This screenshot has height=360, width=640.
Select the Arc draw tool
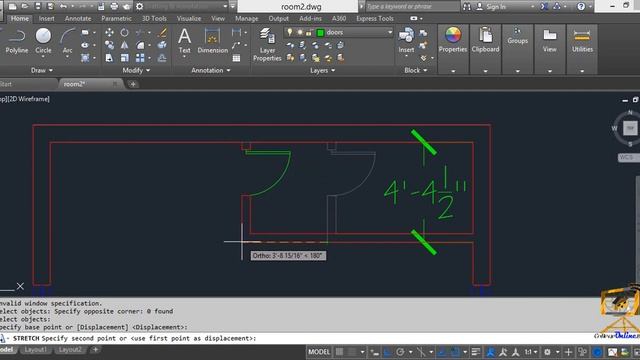pyautogui.click(x=67, y=40)
